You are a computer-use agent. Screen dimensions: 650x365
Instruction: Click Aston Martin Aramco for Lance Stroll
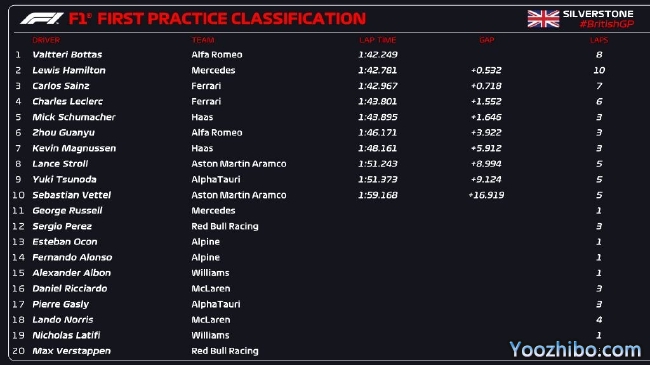click(239, 164)
